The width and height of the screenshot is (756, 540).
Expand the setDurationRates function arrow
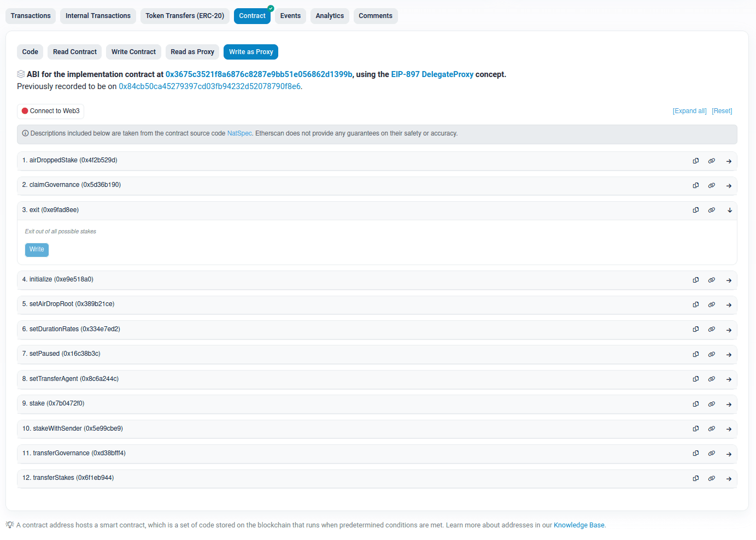coord(729,330)
